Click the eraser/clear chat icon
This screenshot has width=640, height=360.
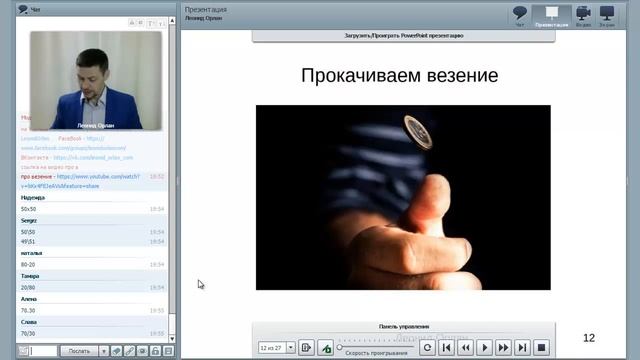click(116, 351)
